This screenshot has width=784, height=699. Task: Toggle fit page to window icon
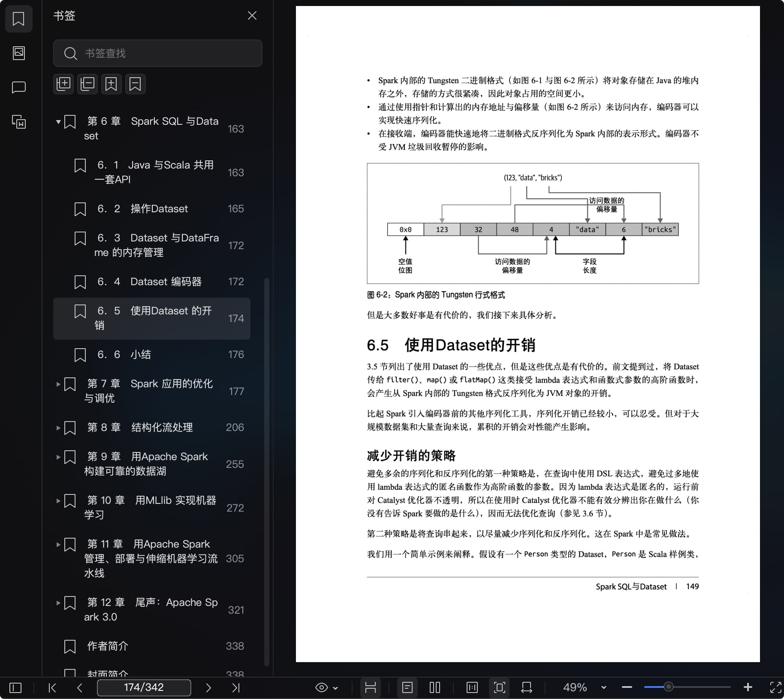pos(500,688)
